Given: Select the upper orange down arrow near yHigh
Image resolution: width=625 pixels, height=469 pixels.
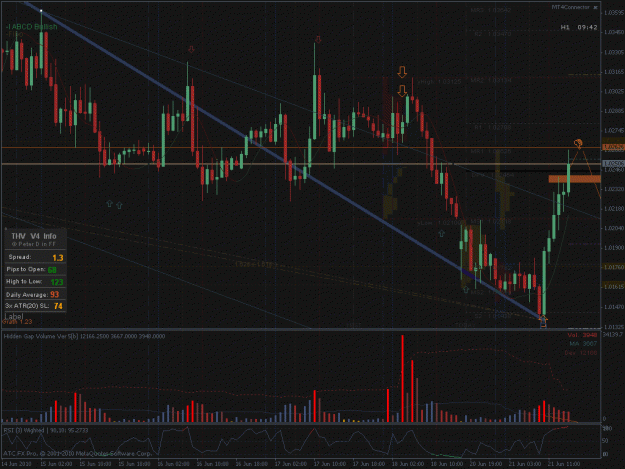Looking at the screenshot, I should coord(402,72).
